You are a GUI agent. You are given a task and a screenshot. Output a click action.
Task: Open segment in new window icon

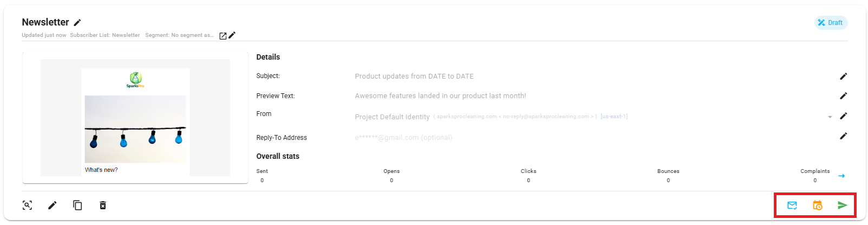coord(223,36)
